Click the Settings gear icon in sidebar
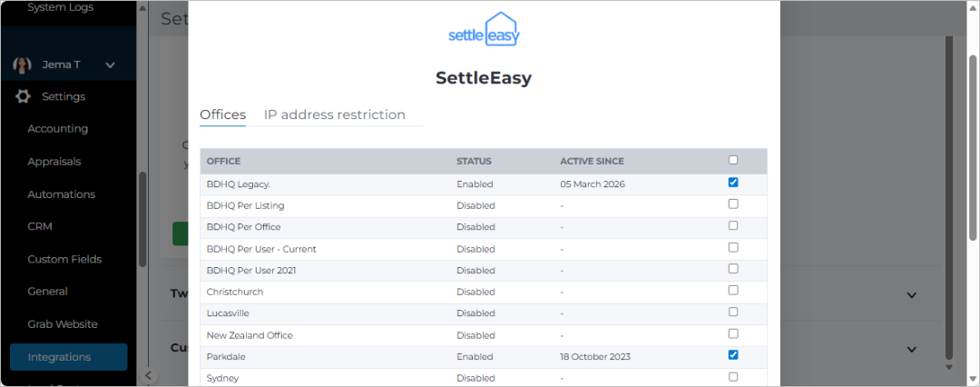The height and width of the screenshot is (387, 980). point(23,96)
